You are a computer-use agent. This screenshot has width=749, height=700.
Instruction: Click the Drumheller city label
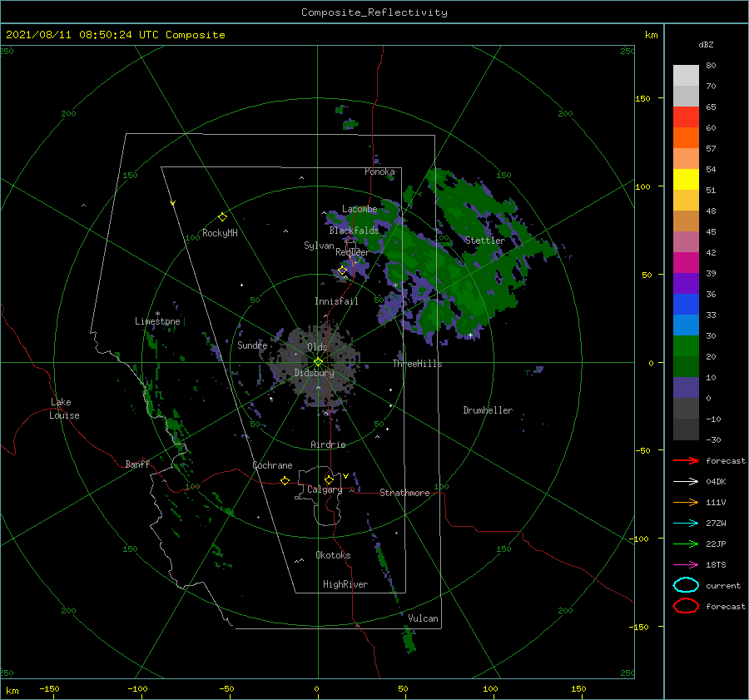488,410
